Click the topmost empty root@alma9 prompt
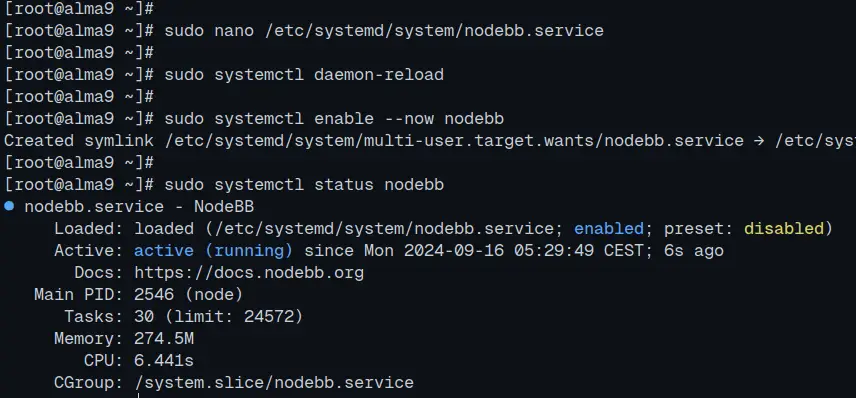 79,8
